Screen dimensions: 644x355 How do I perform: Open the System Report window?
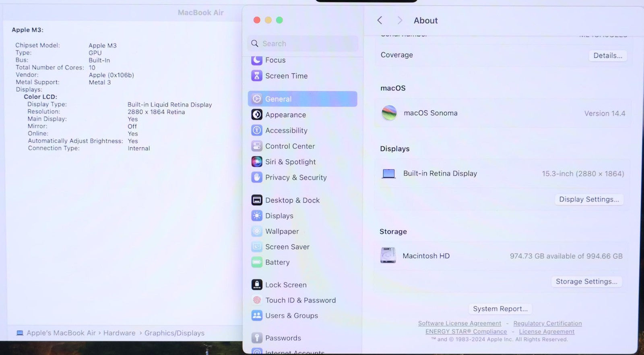500,309
